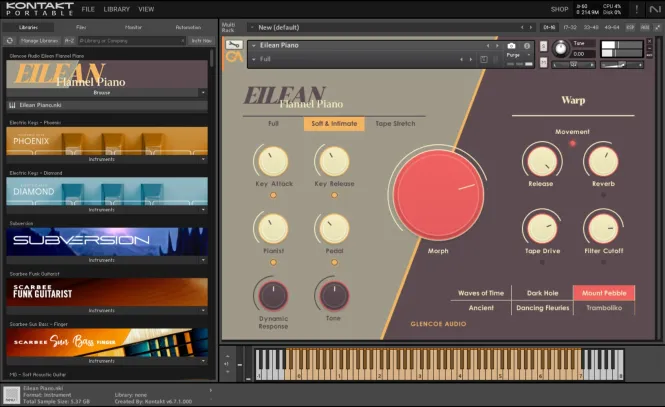Select the Tape Stretch piano mode
Screen dimensions: 665x407
[395, 124]
